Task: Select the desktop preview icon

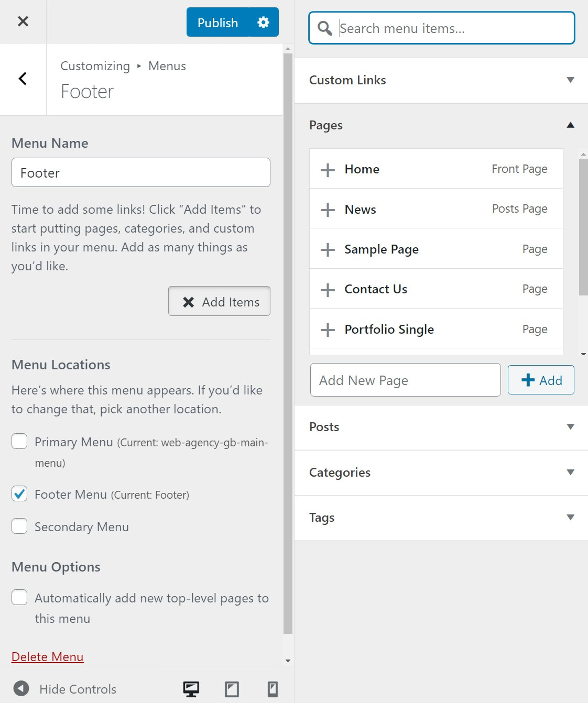Action: (191, 689)
